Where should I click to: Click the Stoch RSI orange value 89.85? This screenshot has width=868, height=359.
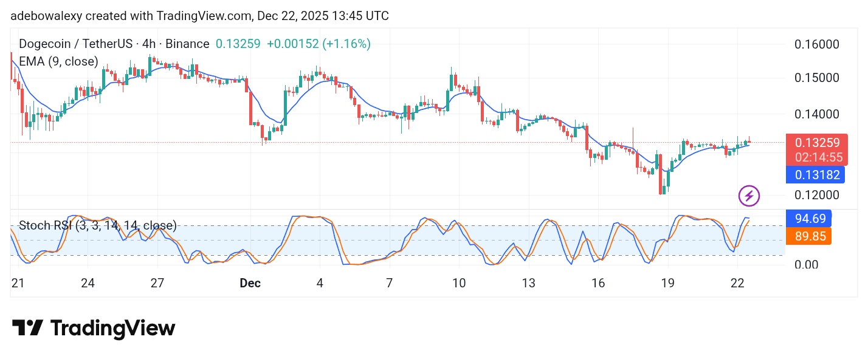[x=808, y=236]
